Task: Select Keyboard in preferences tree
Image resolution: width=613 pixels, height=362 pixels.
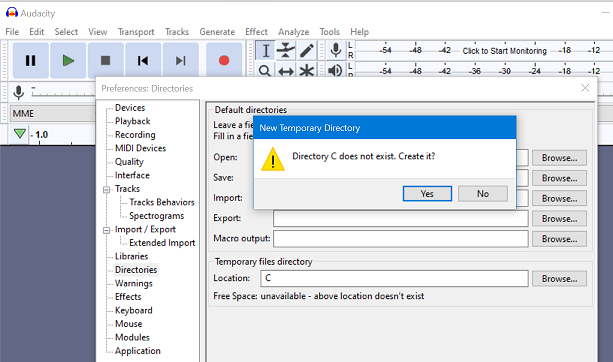Action: click(x=134, y=310)
